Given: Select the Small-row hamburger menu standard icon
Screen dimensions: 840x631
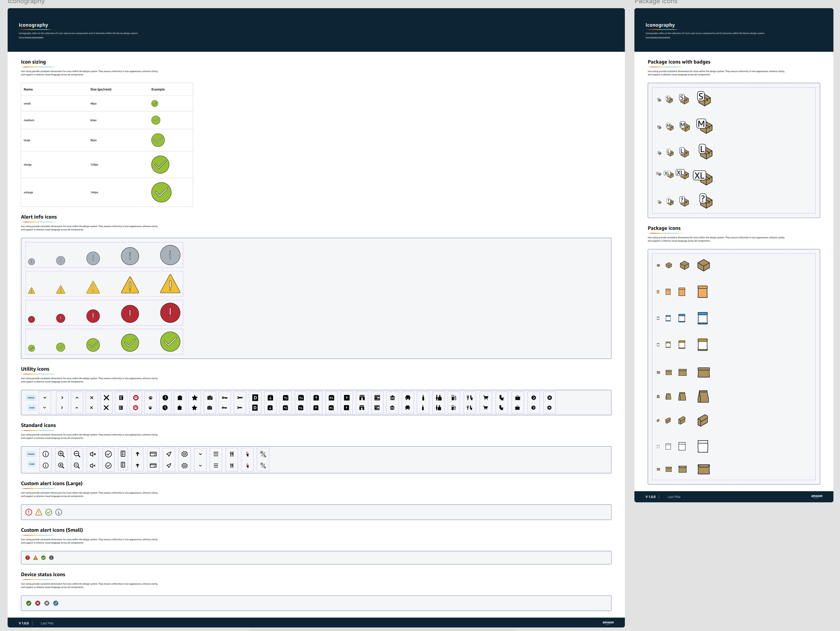Looking at the screenshot, I should tap(216, 465).
